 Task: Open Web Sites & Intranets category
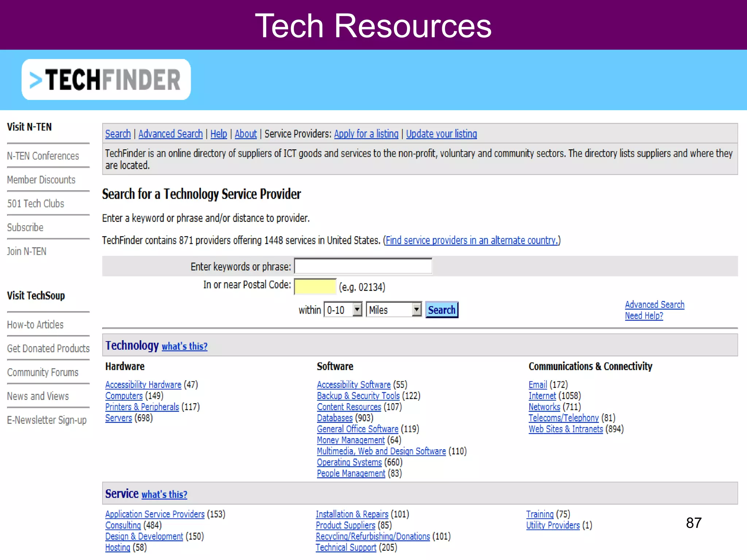click(x=566, y=429)
